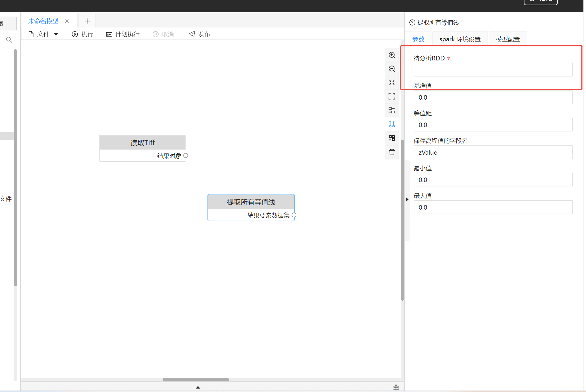Open the 模型配置 tab
The width and height of the screenshot is (586, 392).
508,39
